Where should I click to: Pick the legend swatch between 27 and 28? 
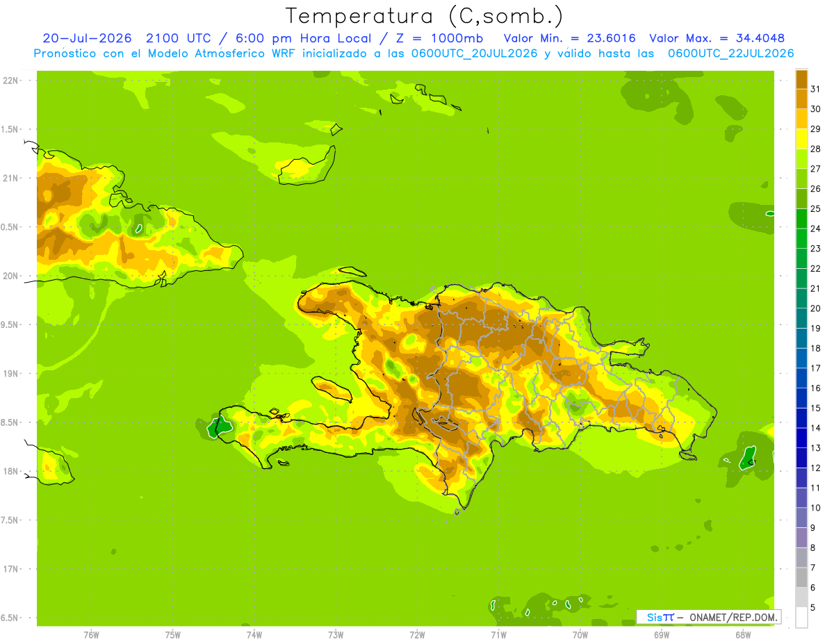pyautogui.click(x=801, y=158)
